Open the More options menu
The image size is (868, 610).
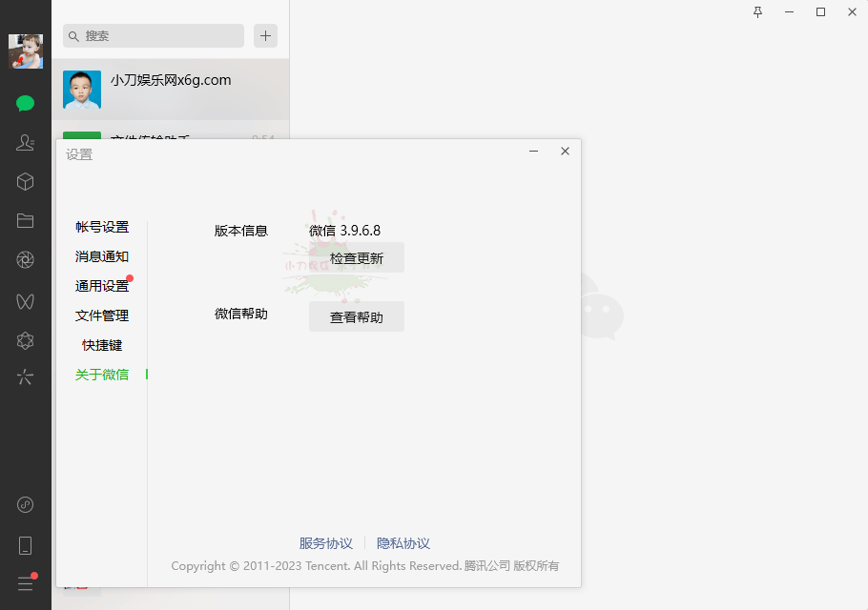tap(26, 581)
